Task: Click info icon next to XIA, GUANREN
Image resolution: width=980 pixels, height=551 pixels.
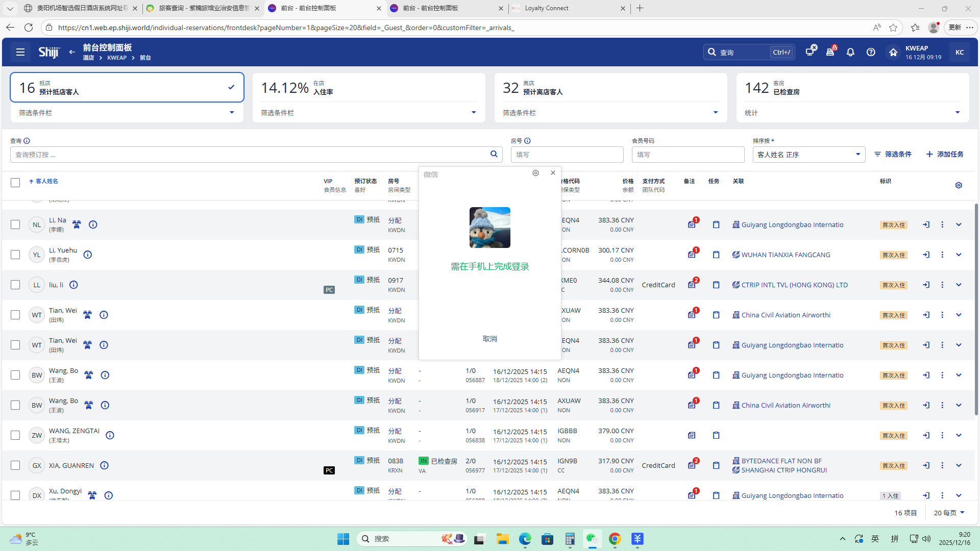Action: (x=104, y=465)
